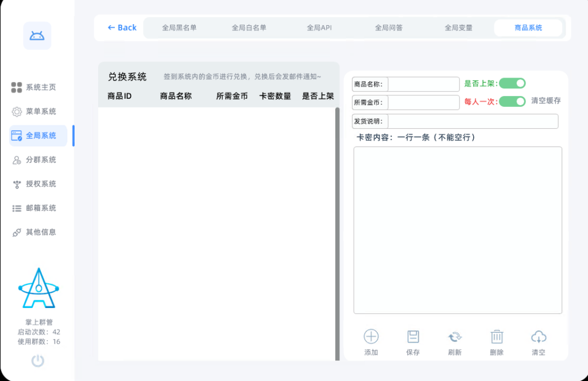Click inside the 商品名称 input field

423,84
